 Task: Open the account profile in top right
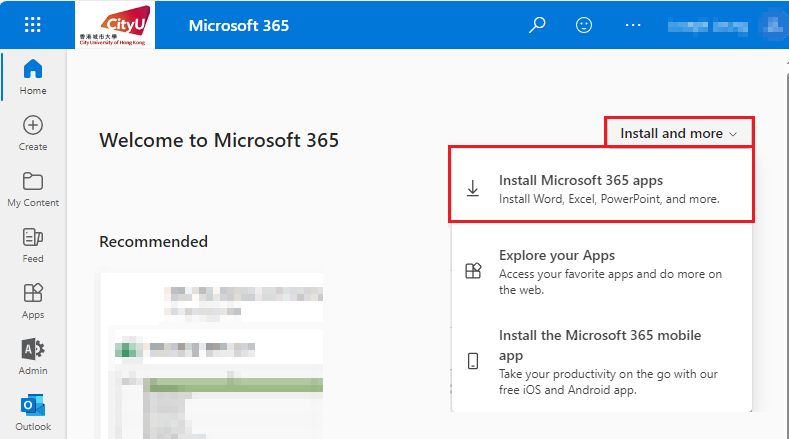click(768, 25)
